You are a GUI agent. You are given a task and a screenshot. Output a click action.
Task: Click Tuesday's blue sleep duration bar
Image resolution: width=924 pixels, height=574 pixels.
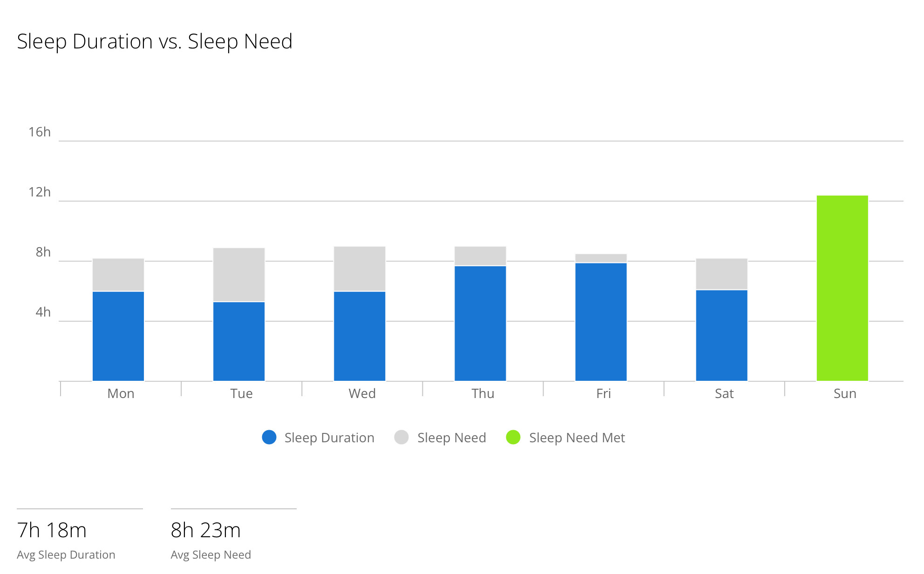239,341
